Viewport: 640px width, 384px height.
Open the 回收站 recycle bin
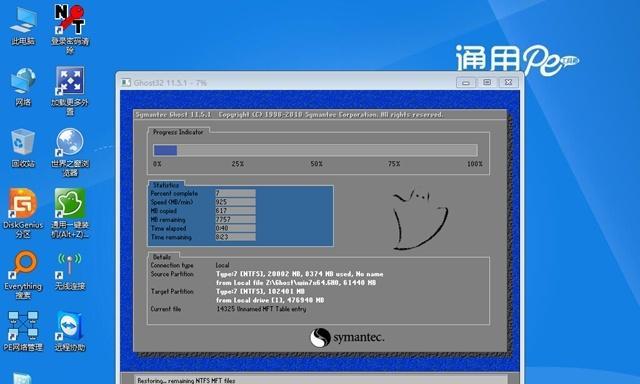pyautogui.click(x=23, y=148)
